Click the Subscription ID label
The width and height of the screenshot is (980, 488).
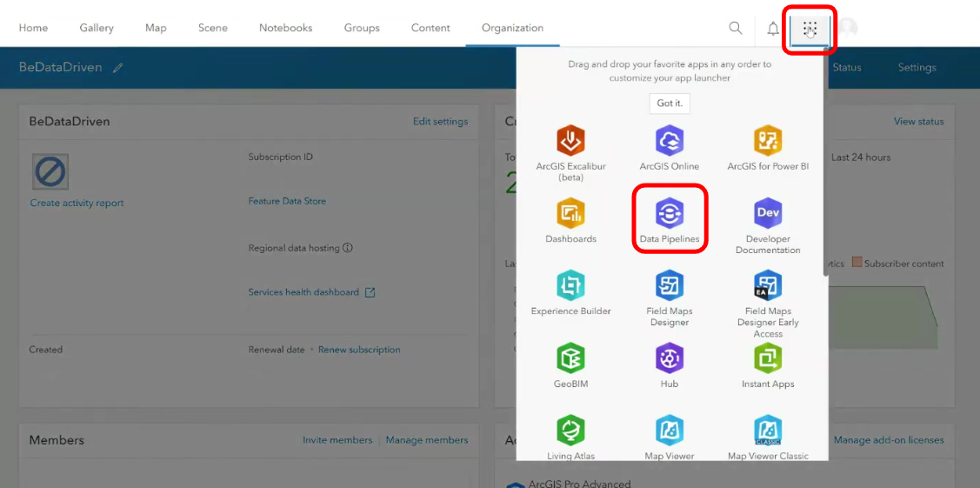(281, 157)
